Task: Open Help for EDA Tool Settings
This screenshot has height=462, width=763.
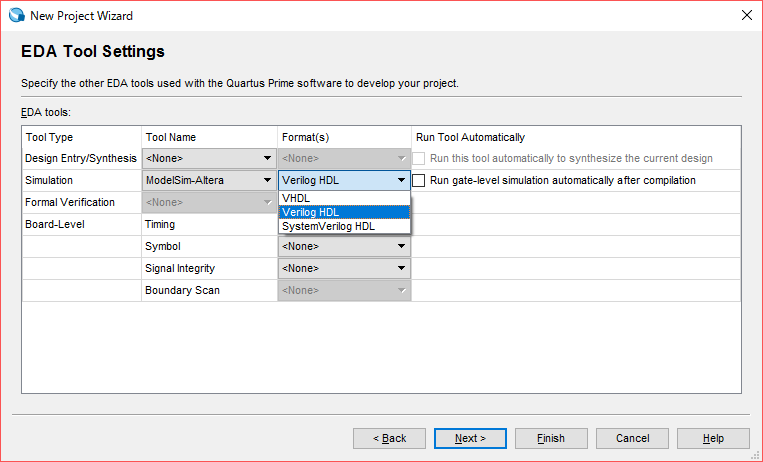Action: (713, 438)
